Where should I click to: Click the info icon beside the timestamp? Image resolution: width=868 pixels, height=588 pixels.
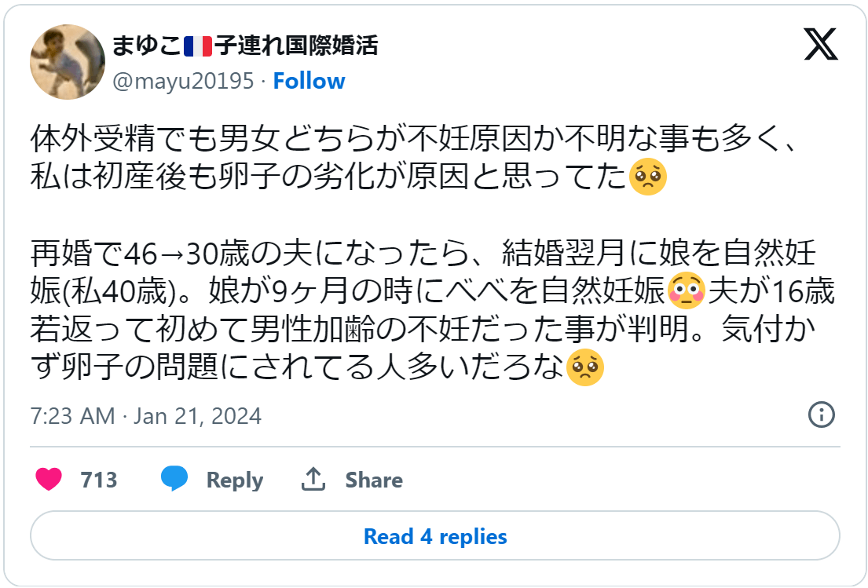click(x=822, y=416)
